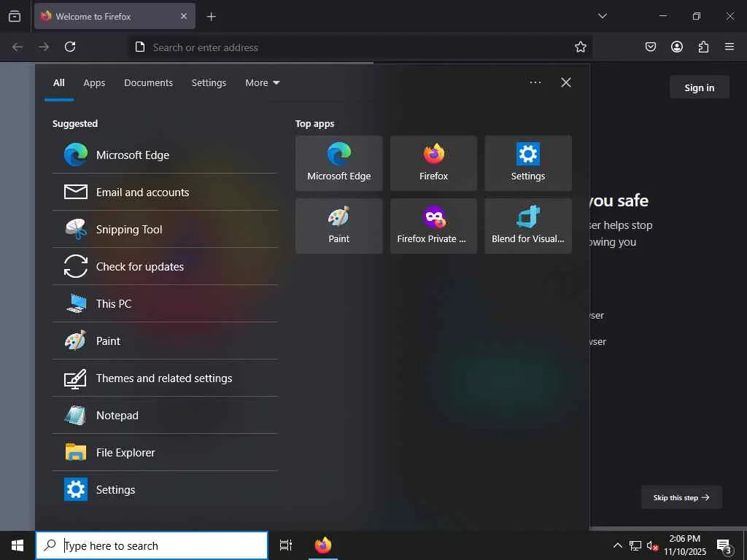Open Firefox View icon
This screenshot has height=560, width=747.
coord(15,16)
